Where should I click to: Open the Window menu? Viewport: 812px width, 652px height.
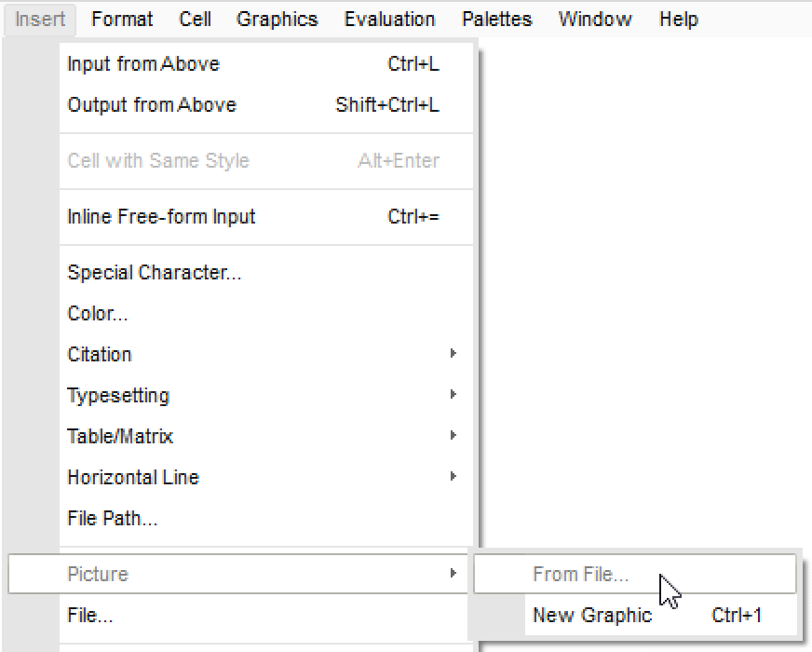coord(595,19)
